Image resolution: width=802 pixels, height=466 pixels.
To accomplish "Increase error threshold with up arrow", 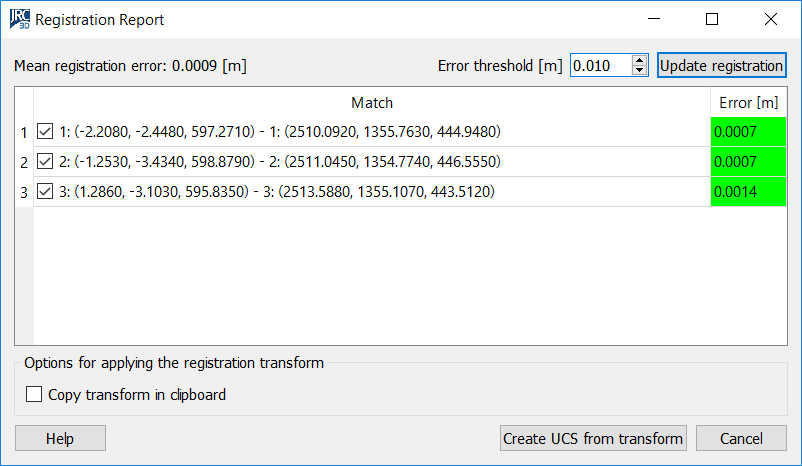I will pyautogui.click(x=640, y=60).
